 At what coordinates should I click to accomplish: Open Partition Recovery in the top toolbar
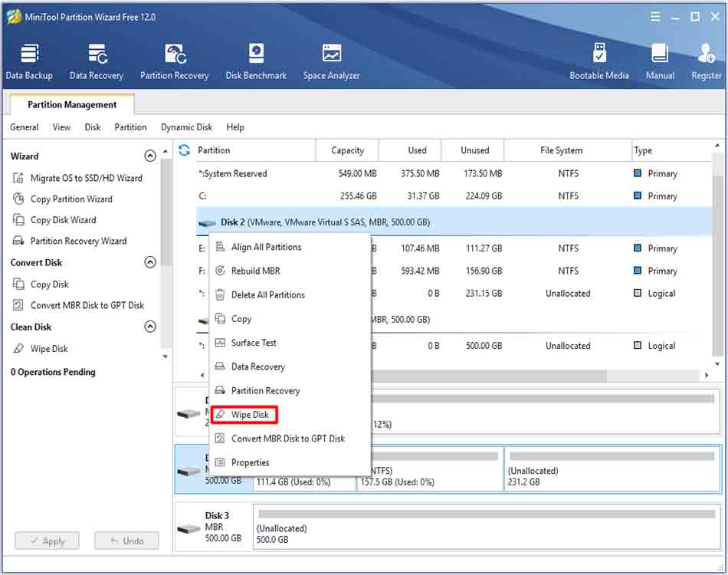point(175,61)
